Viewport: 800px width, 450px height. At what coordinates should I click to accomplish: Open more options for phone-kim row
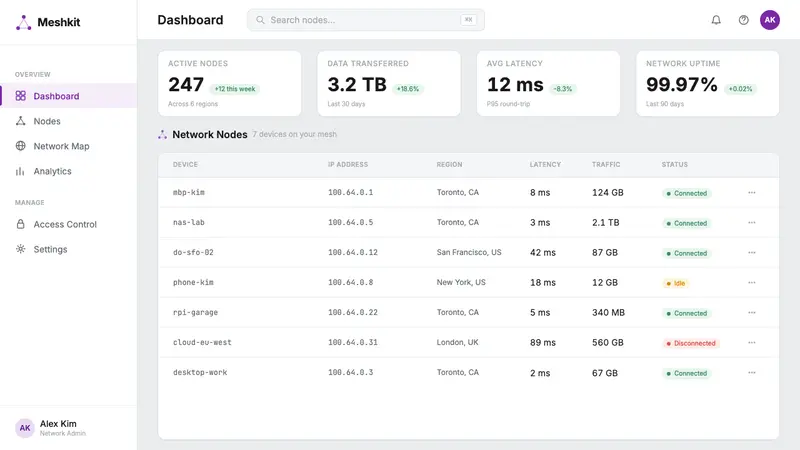[x=752, y=283]
